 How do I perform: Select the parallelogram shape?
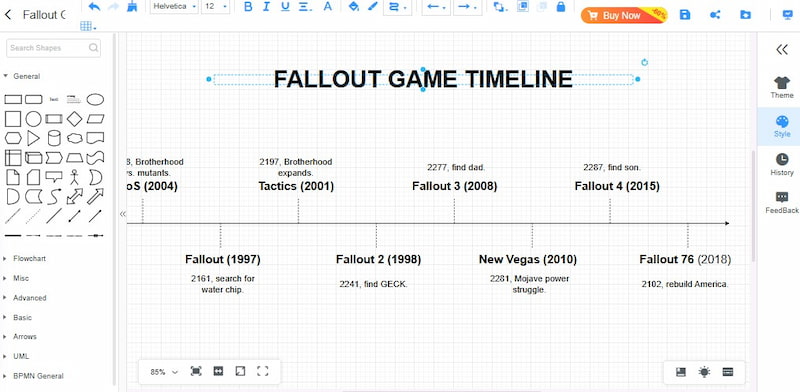click(x=95, y=119)
